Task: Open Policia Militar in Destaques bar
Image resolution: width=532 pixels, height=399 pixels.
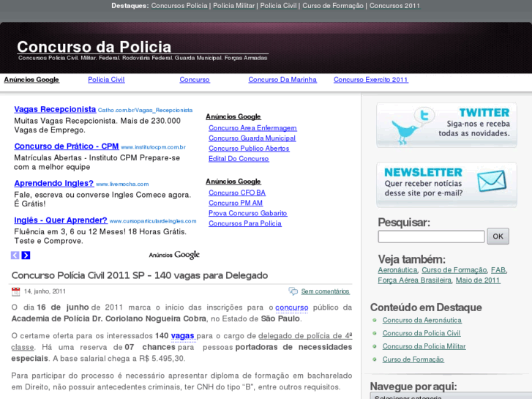Action: (233, 6)
